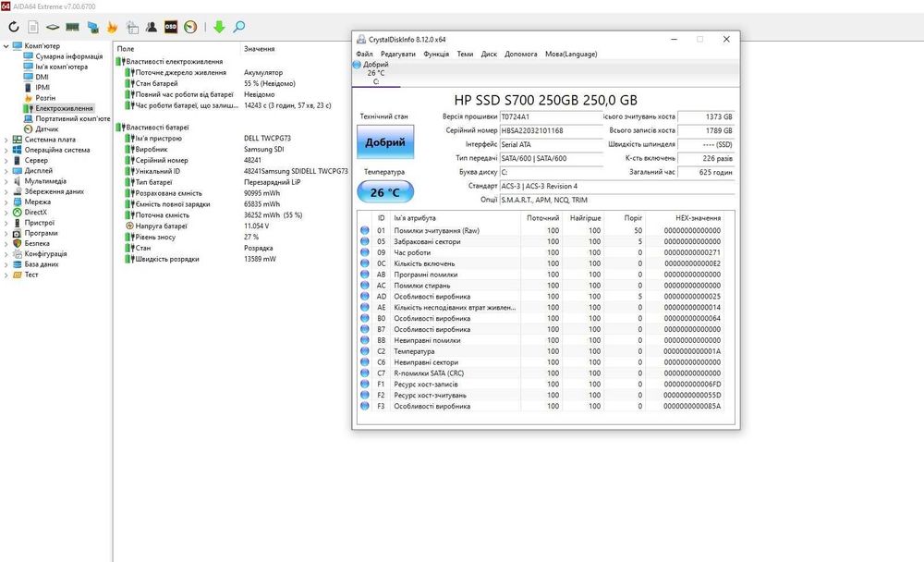Select Портативний комп'ютер in the tree
This screenshot has height=562, width=924.
(x=72, y=118)
